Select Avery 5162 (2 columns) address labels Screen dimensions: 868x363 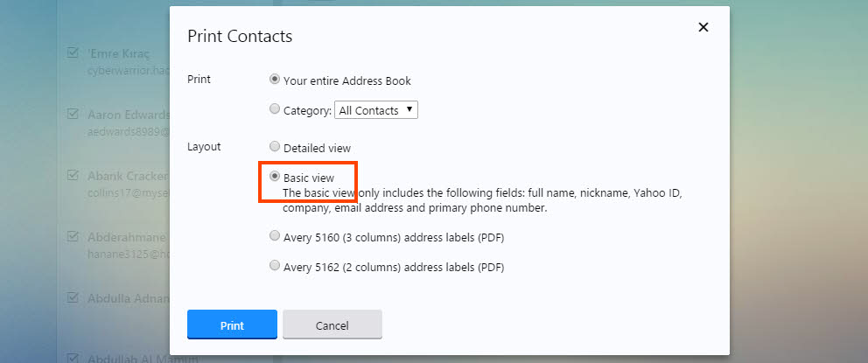click(x=275, y=266)
